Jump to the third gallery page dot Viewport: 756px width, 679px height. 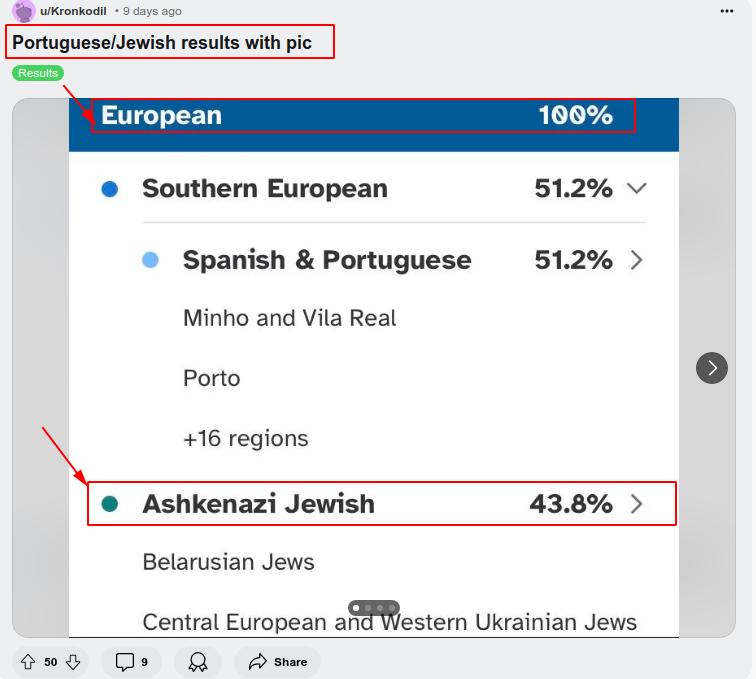(380, 608)
